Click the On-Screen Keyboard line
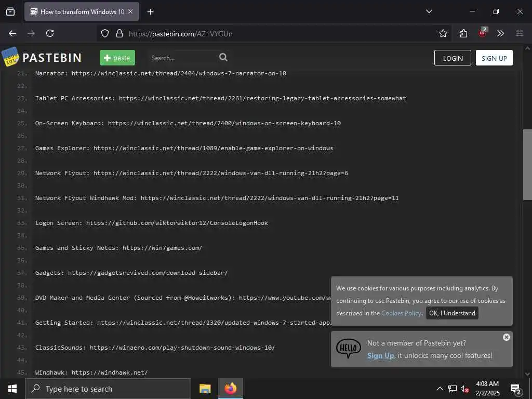Screen dimensions: 532x399 pyautogui.click(x=188, y=123)
